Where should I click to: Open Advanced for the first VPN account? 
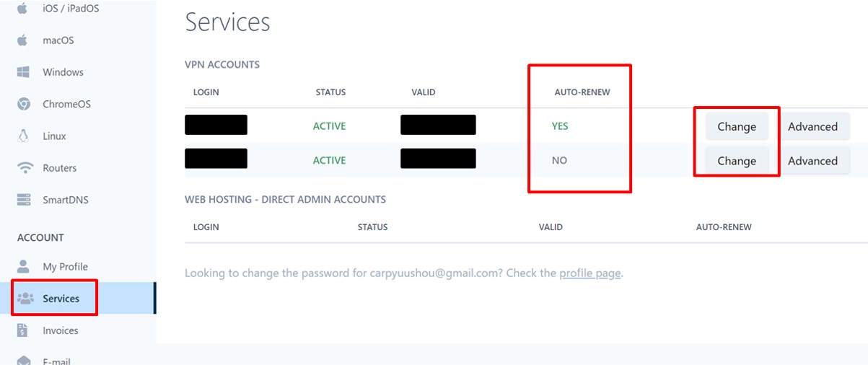[x=812, y=126]
